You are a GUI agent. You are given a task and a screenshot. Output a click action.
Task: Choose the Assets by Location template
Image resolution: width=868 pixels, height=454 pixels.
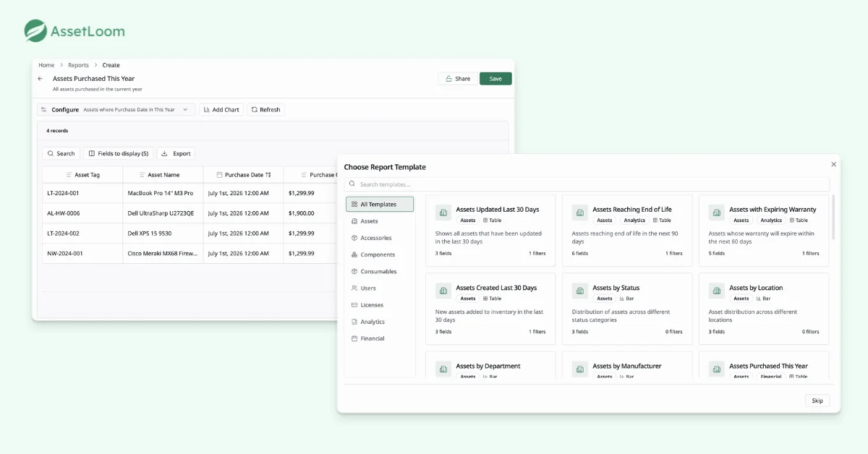click(x=764, y=309)
